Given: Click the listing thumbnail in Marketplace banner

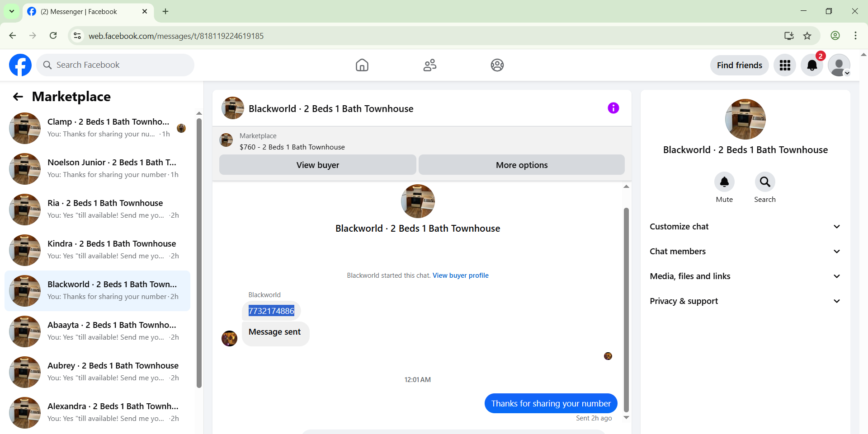Looking at the screenshot, I should [x=226, y=140].
